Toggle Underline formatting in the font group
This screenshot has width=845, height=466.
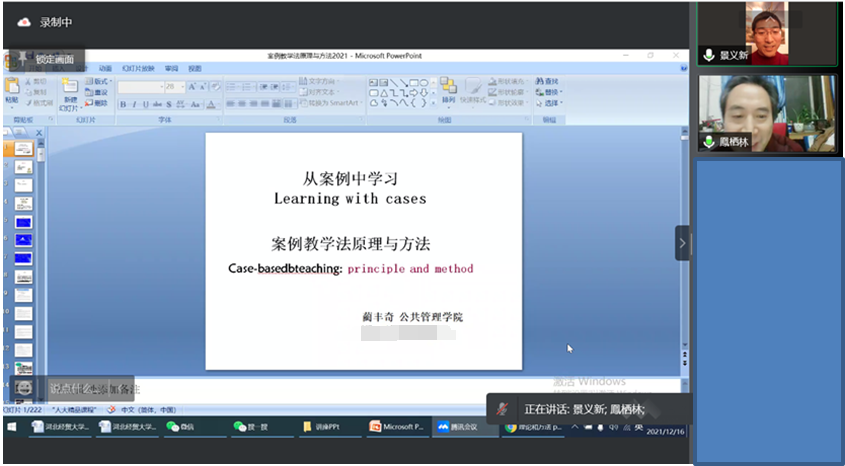pos(145,104)
